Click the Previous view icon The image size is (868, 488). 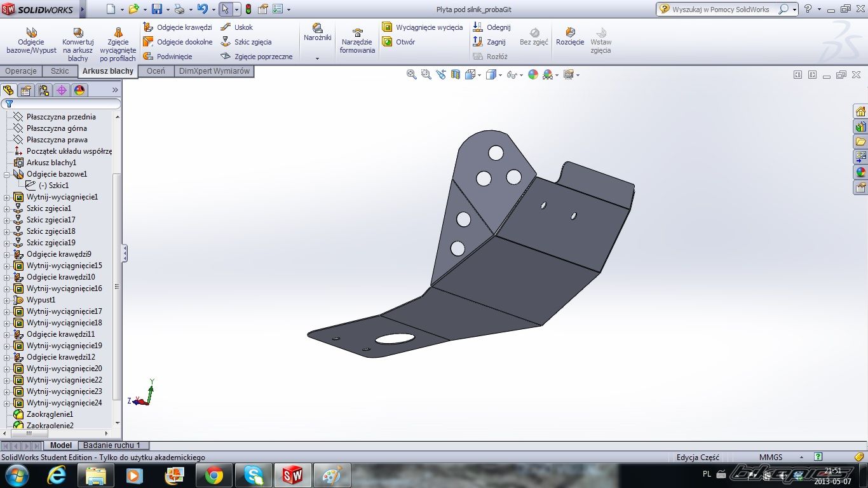click(x=441, y=74)
